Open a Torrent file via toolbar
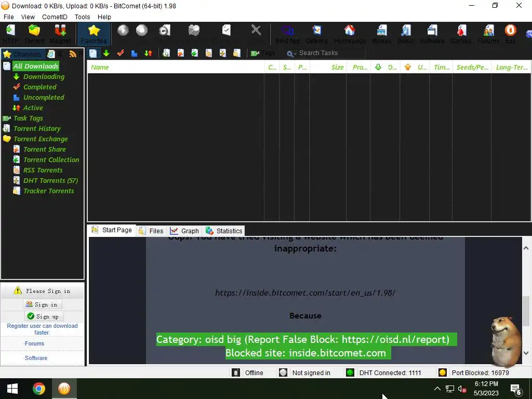Viewport: 532px width, 399px height. tap(34, 34)
